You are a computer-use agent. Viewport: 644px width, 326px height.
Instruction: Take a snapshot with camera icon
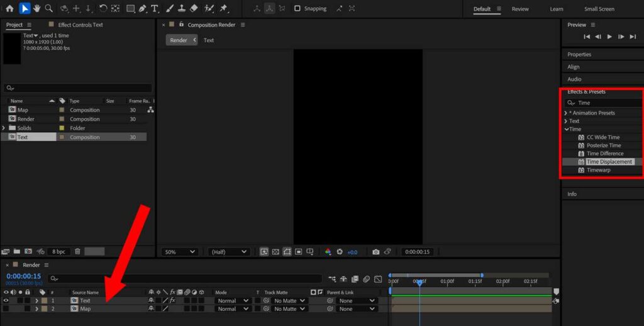(x=376, y=252)
